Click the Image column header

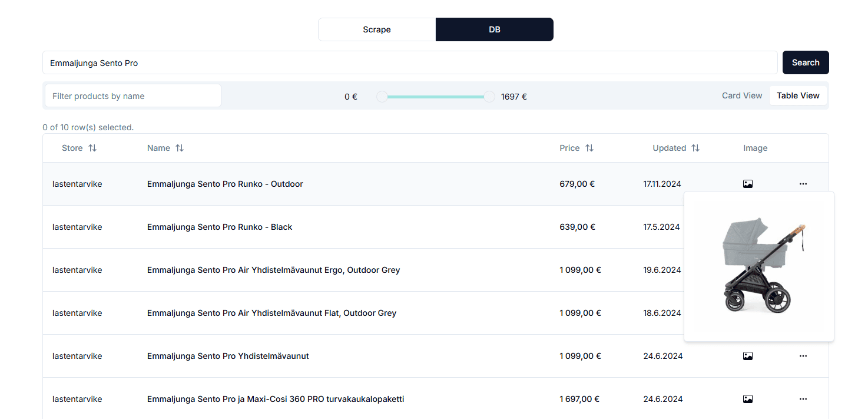[x=755, y=148]
